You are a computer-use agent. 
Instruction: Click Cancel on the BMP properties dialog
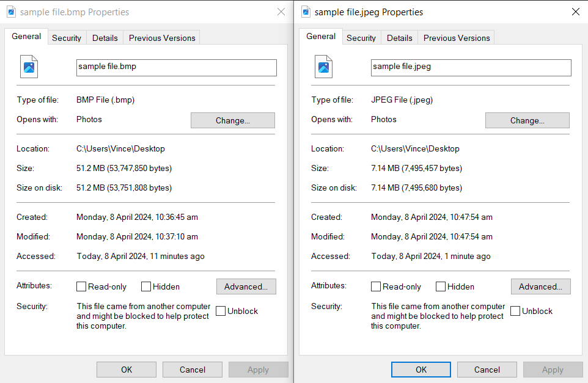(x=192, y=370)
